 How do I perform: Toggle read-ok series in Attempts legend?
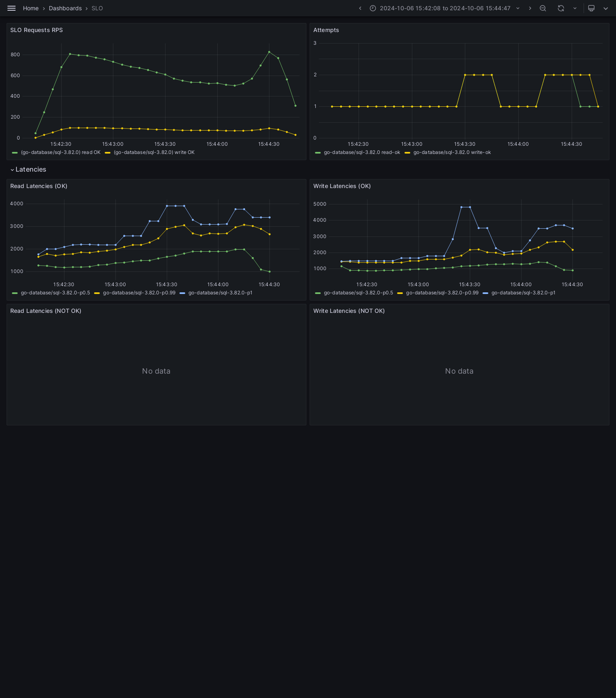click(362, 152)
